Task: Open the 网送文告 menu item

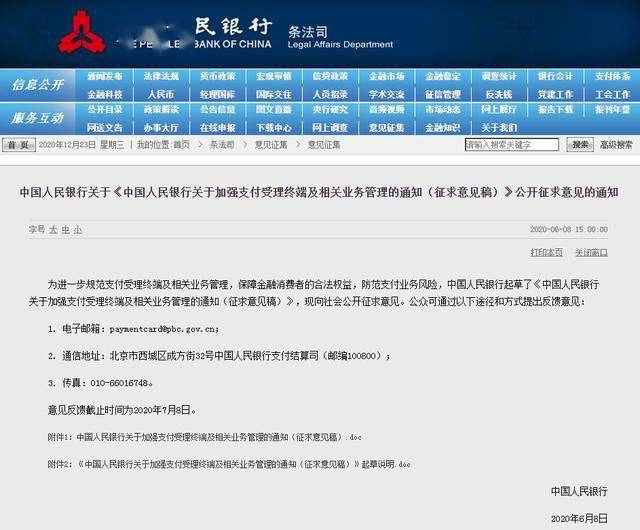Action: (x=105, y=128)
